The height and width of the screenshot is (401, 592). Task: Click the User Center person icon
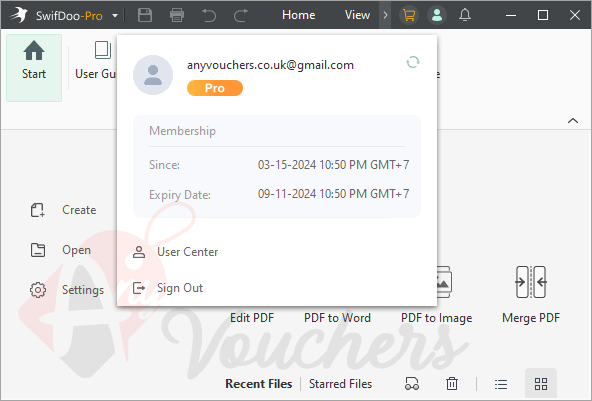point(139,252)
